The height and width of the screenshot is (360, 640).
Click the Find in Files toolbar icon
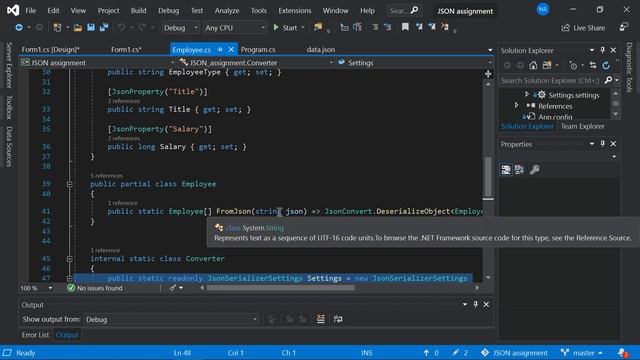click(x=318, y=27)
